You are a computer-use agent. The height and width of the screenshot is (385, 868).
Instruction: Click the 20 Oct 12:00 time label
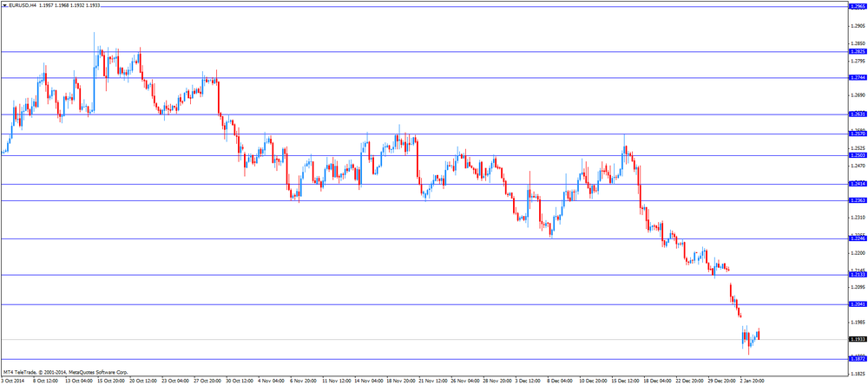click(x=143, y=382)
